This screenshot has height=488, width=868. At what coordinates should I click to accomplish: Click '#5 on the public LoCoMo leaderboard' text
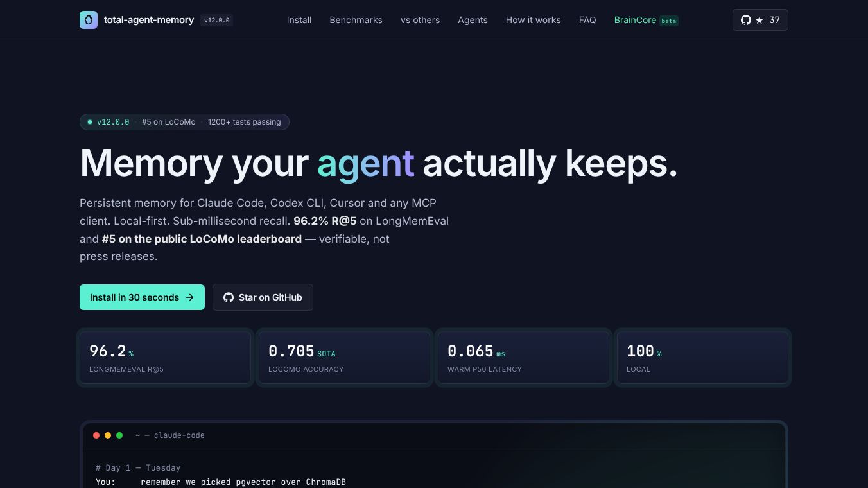(202, 239)
